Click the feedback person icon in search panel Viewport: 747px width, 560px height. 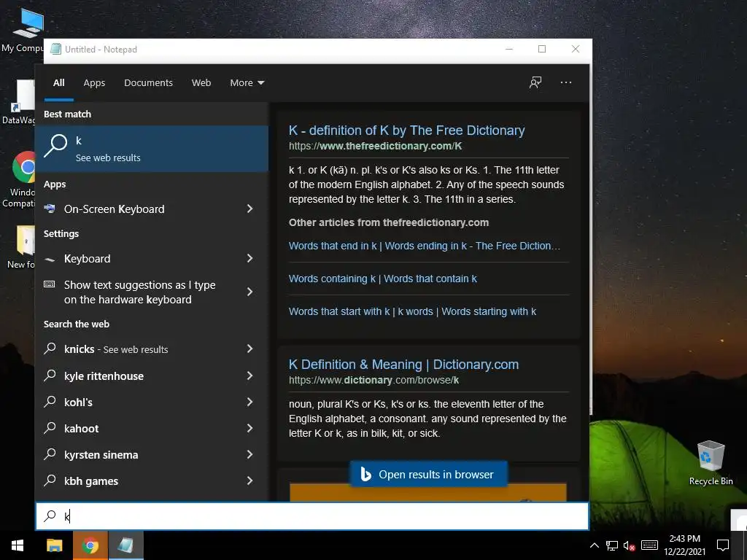pyautogui.click(x=535, y=82)
